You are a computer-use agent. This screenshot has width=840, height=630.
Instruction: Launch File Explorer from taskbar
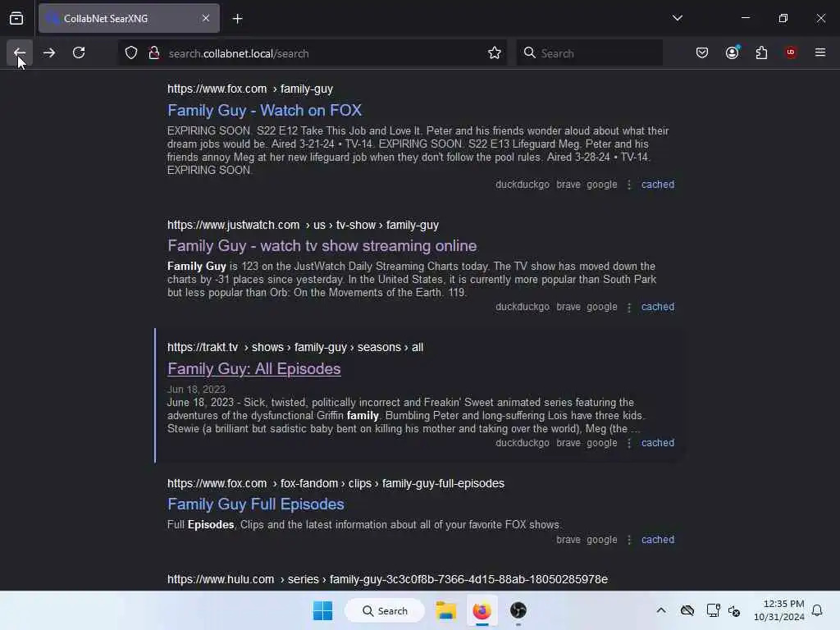445,610
